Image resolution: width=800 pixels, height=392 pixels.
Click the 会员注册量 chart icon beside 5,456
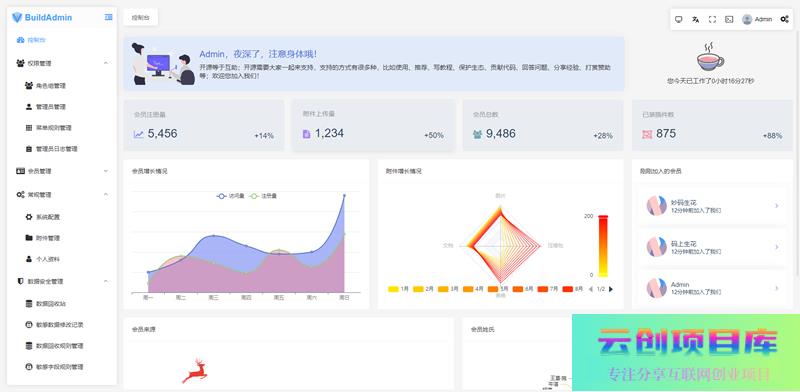138,134
